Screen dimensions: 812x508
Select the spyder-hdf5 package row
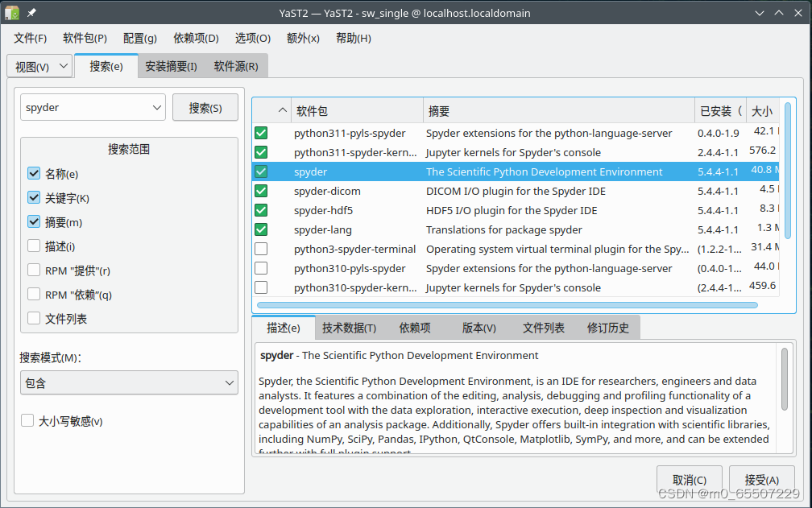(x=516, y=210)
